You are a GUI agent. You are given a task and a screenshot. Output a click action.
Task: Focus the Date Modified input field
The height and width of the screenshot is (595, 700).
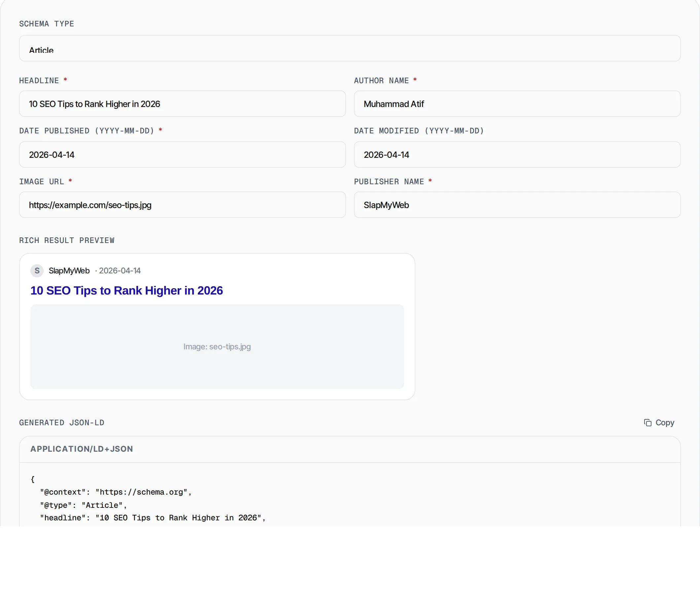[x=517, y=155]
